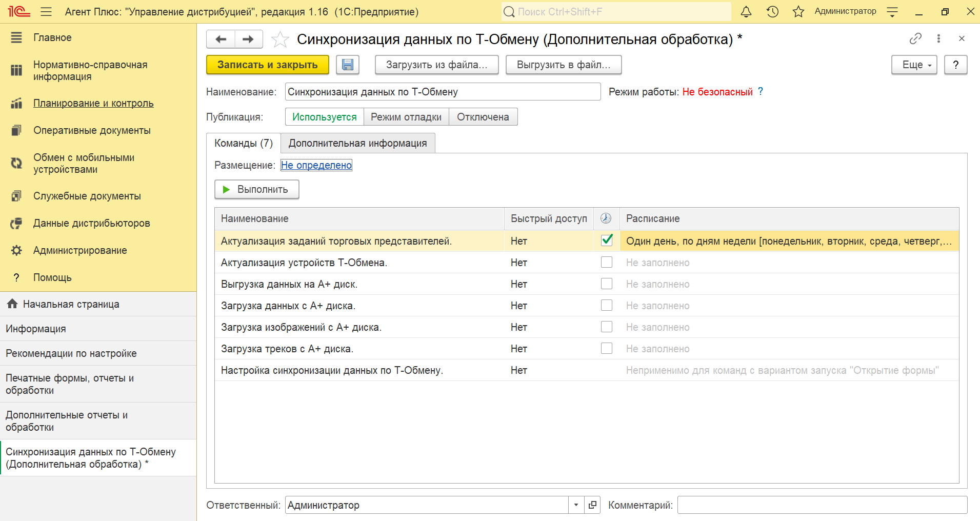This screenshot has height=521, width=980.
Task: Set publication to Режим отладки
Action: 406,117
